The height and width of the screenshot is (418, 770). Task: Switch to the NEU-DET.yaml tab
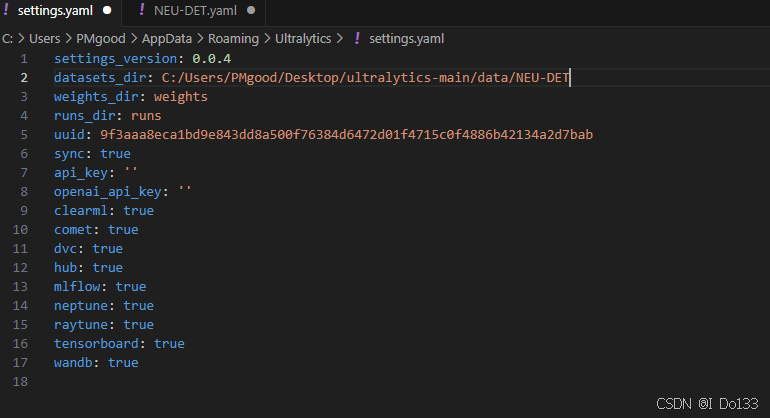194,11
